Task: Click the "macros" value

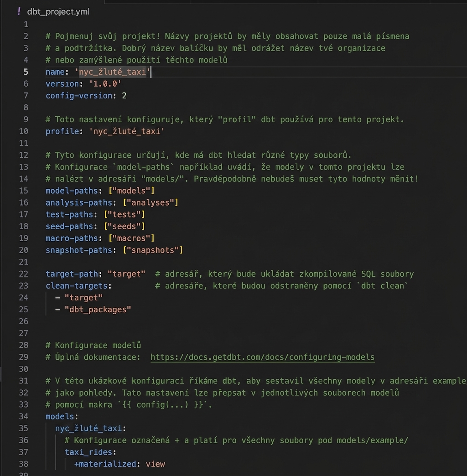Action: pyautogui.click(x=131, y=238)
